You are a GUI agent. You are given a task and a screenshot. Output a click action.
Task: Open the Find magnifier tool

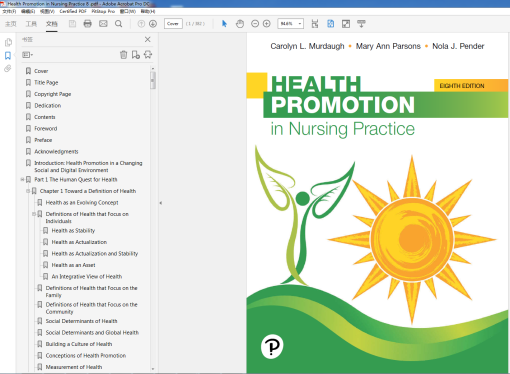point(118,24)
